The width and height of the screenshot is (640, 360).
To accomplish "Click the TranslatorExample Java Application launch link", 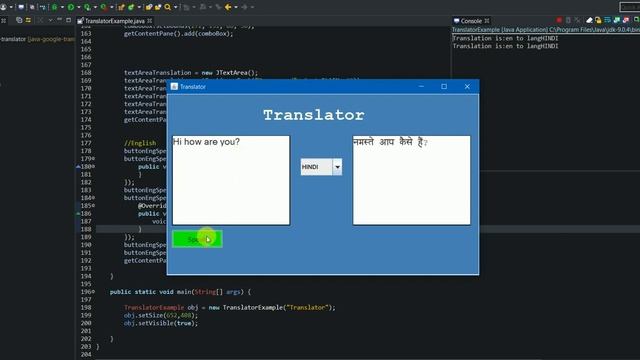I will pos(546,30).
